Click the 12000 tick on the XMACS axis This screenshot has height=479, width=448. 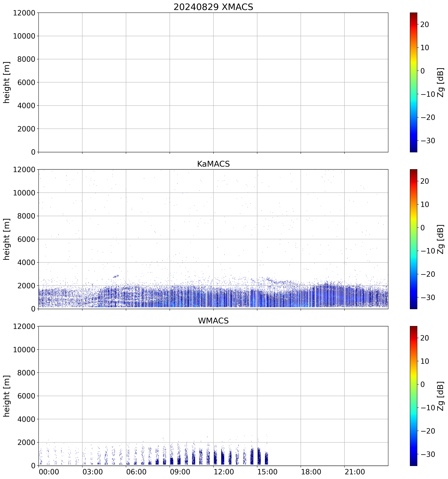(24, 13)
